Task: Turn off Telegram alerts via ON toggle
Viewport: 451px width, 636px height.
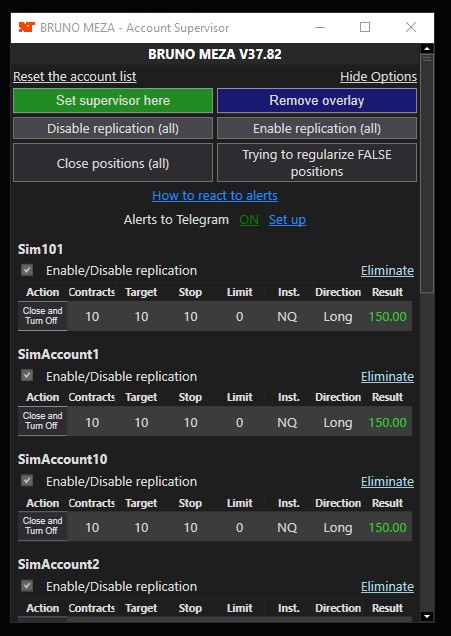Action: (249, 220)
